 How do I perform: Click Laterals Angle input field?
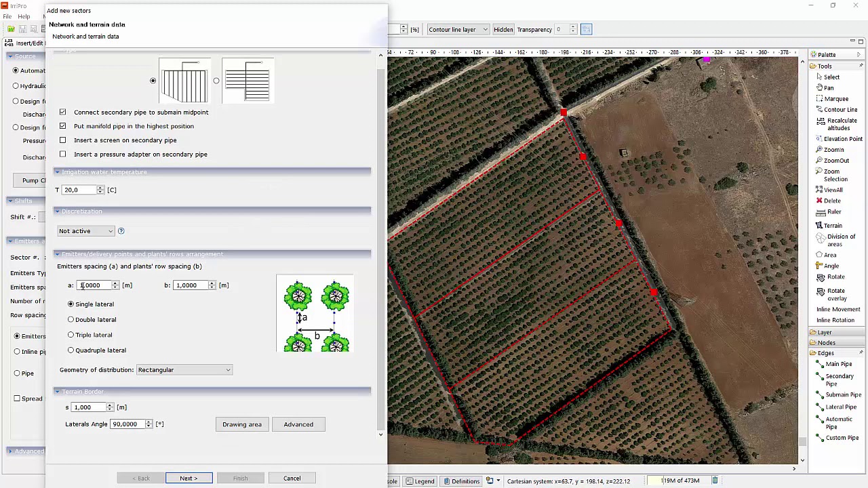click(x=127, y=424)
